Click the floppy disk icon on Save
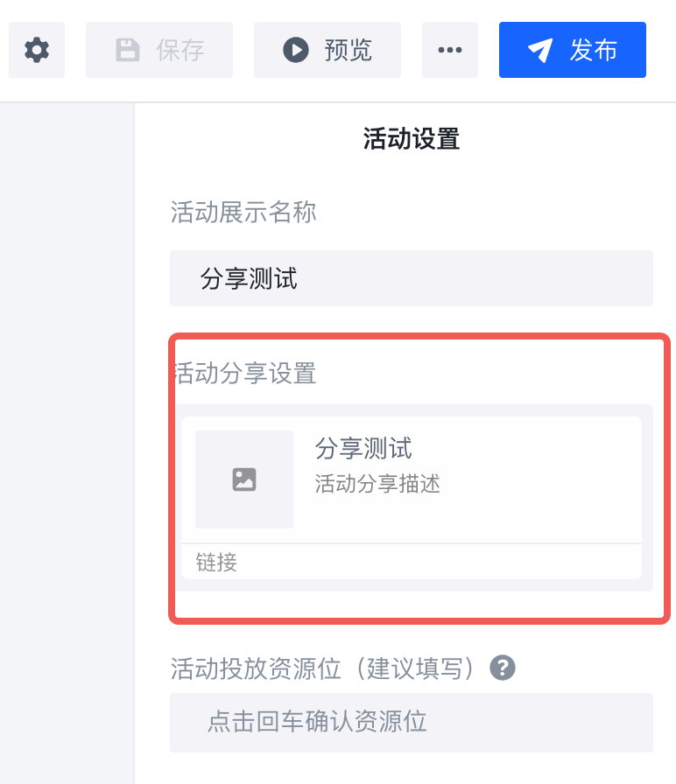Image resolution: width=676 pixels, height=784 pixels. coord(129,50)
